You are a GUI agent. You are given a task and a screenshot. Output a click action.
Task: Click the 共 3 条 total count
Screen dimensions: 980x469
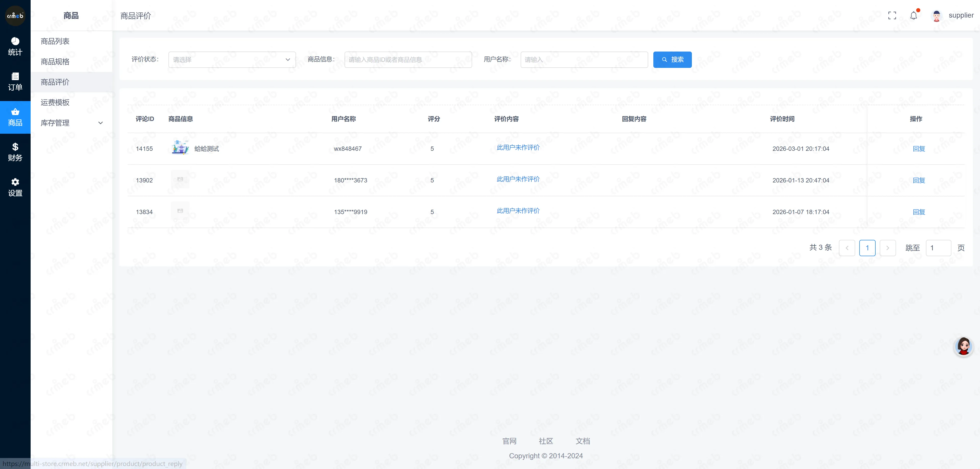pos(820,248)
